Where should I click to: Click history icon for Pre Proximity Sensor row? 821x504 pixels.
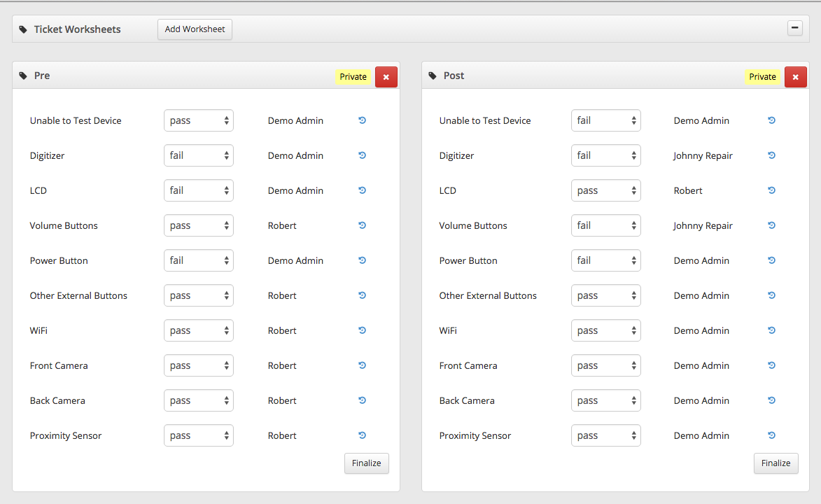coord(362,435)
